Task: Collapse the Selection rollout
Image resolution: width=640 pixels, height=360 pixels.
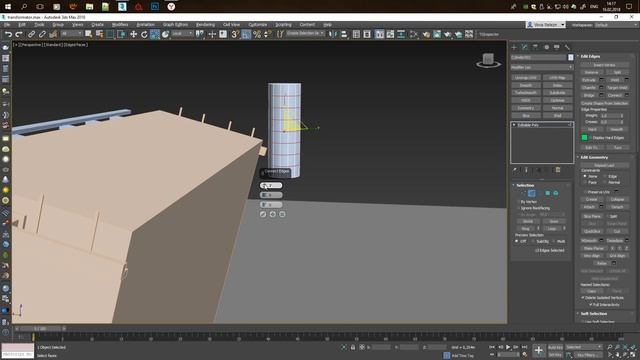Action: pos(524,185)
